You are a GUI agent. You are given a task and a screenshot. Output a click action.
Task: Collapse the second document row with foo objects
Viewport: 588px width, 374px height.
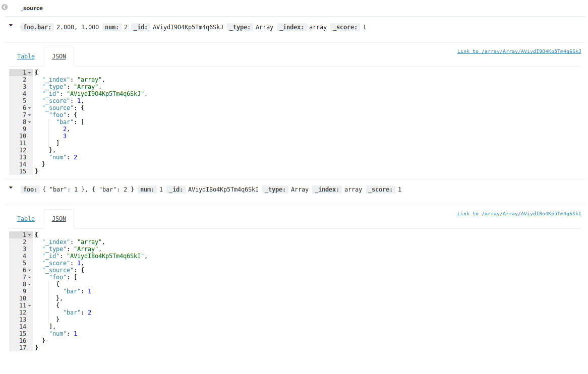pyautogui.click(x=11, y=188)
